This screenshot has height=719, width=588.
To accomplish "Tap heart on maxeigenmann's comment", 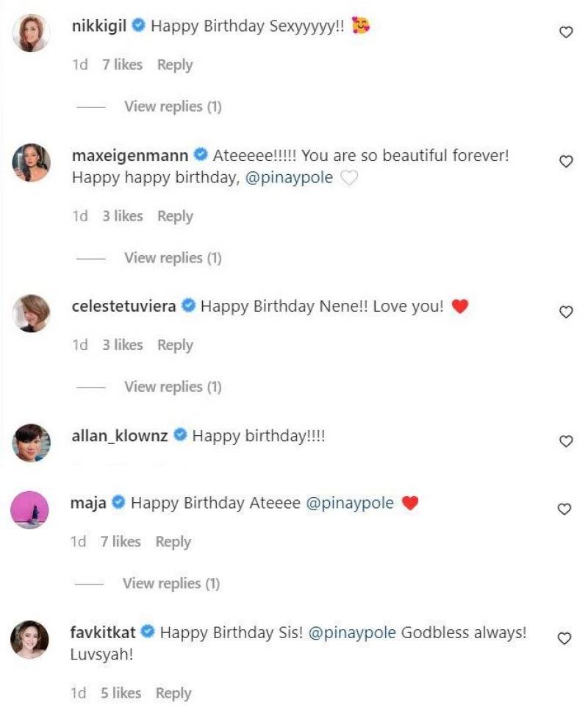I will pos(565,162).
